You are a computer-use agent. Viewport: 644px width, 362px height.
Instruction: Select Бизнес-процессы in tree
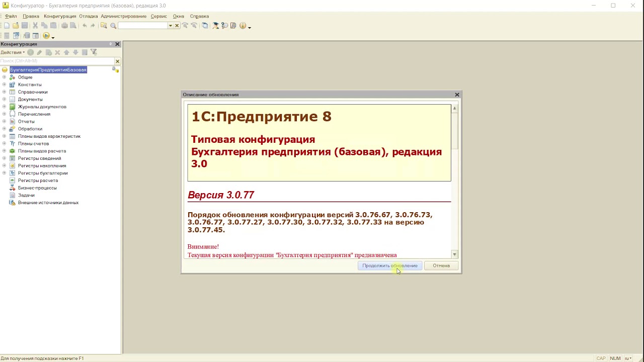[37, 188]
